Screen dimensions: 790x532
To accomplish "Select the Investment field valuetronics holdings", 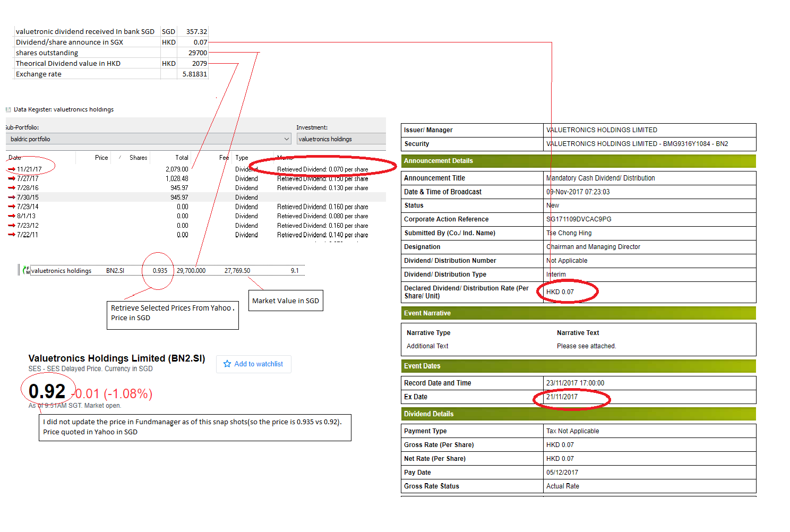I will point(341,139).
